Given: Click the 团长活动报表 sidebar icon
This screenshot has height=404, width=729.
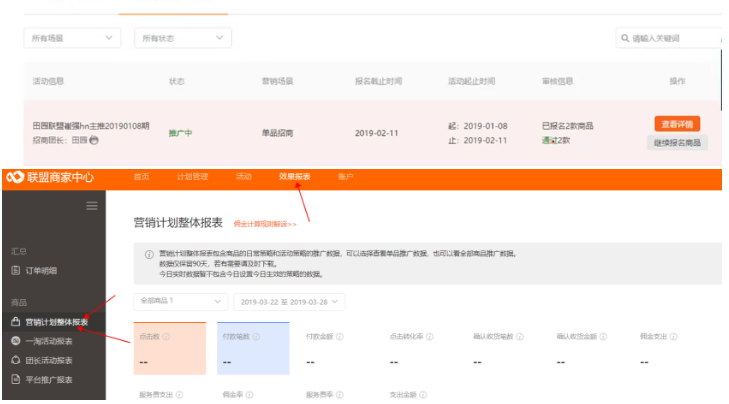Looking at the screenshot, I should point(15,360).
